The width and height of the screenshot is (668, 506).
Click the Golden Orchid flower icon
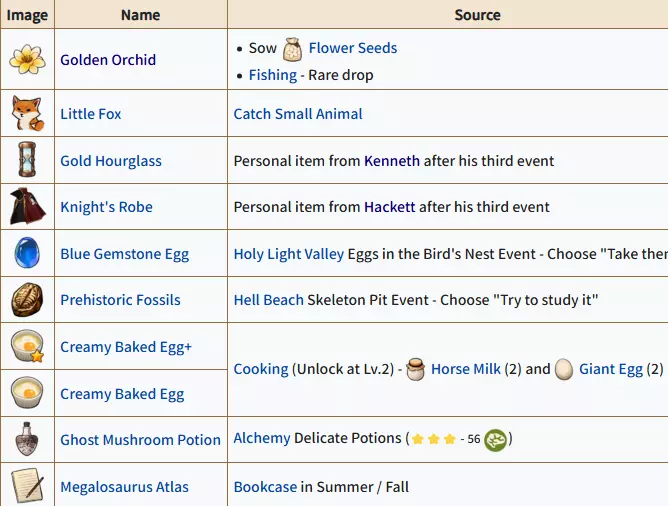27,60
